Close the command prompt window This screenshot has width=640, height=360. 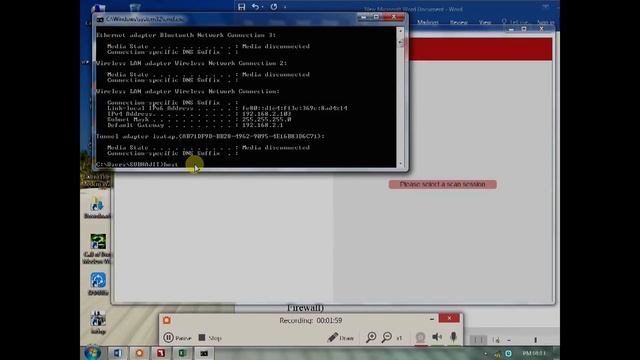(393, 17)
